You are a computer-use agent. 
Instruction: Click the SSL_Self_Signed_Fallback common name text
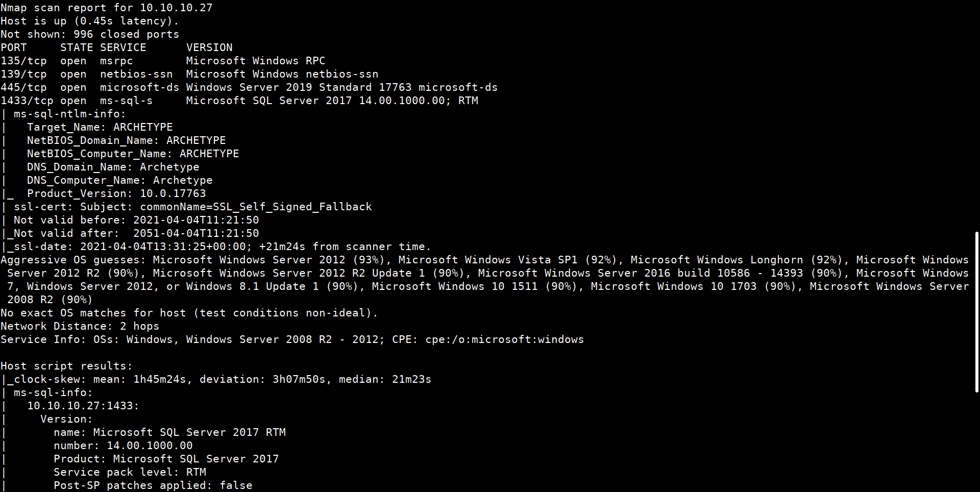coord(292,207)
